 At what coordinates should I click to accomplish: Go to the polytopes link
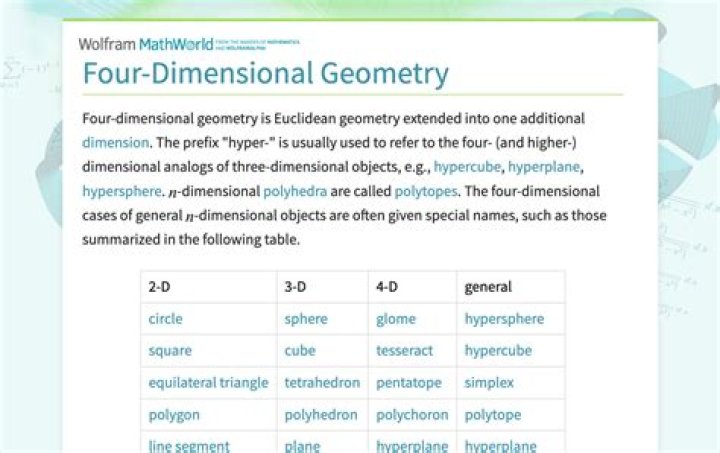tap(426, 191)
